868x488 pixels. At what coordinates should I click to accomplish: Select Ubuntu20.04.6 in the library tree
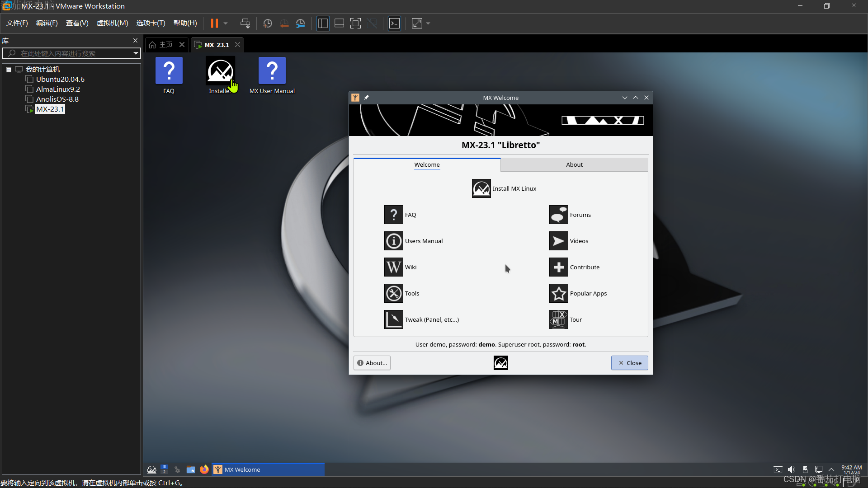60,80
